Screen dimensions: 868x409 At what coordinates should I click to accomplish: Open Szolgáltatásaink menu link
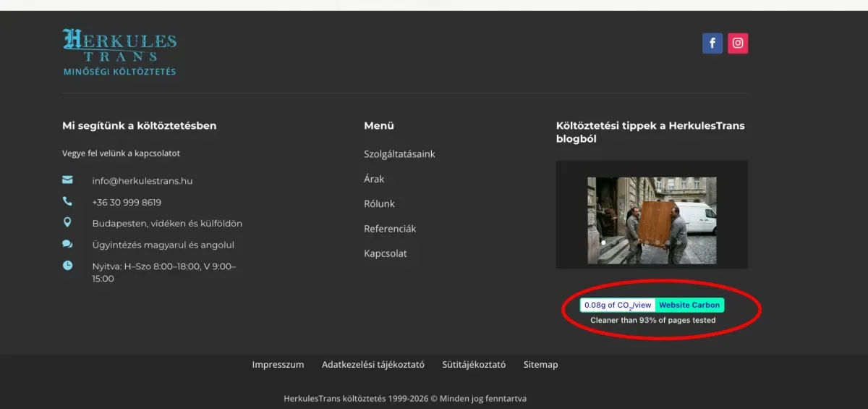coord(399,154)
